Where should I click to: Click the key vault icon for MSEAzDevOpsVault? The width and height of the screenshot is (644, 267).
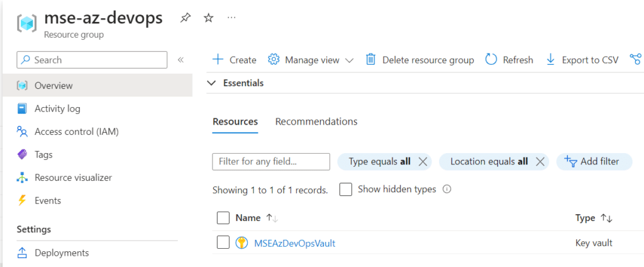[241, 243]
